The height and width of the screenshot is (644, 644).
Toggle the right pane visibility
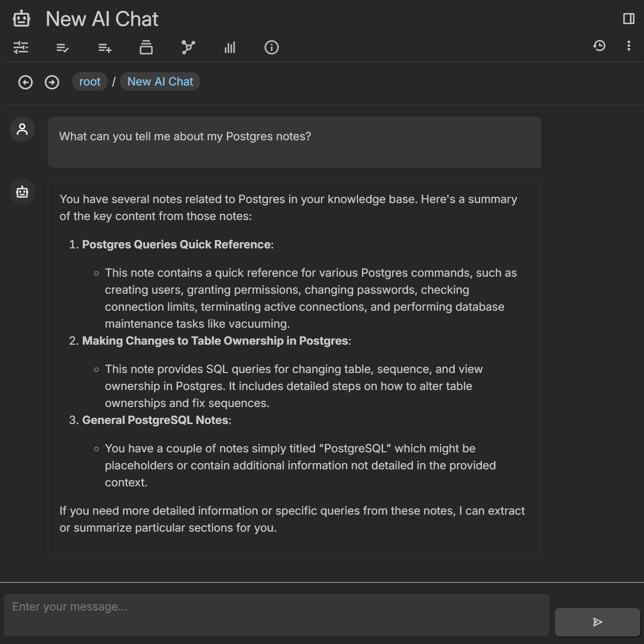click(x=628, y=18)
